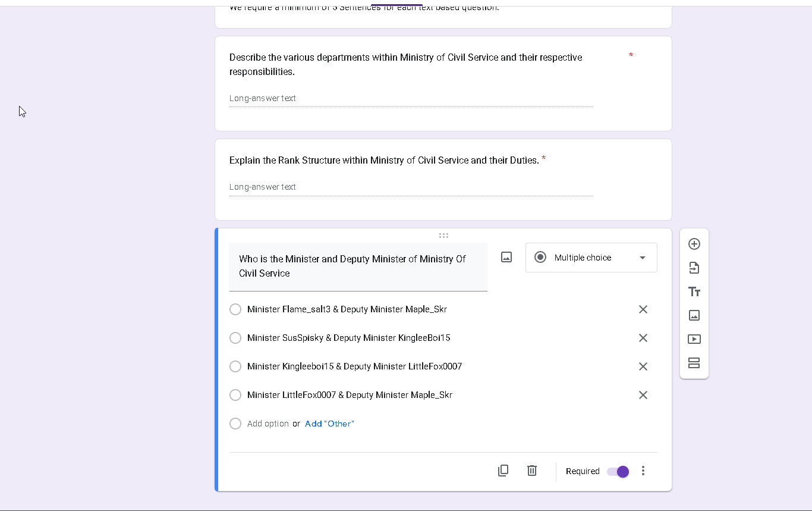The width and height of the screenshot is (812, 511).
Task: Click the Import questions icon
Action: click(x=694, y=268)
